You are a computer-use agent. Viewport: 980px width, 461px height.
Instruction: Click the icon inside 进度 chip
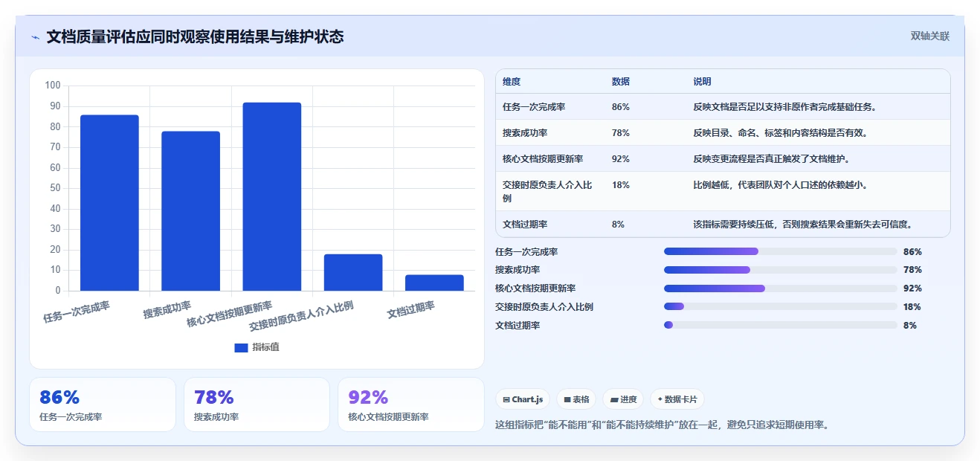[x=614, y=399]
